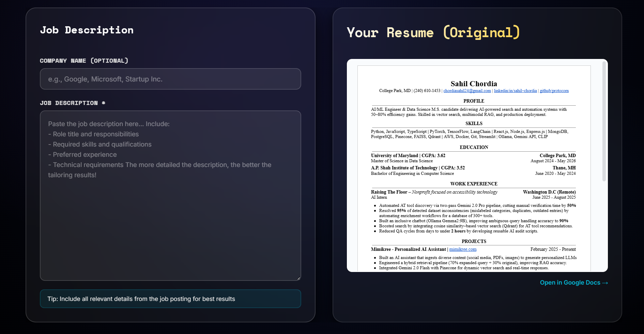Click 'February 2025 - Present' date text

[x=553, y=249]
